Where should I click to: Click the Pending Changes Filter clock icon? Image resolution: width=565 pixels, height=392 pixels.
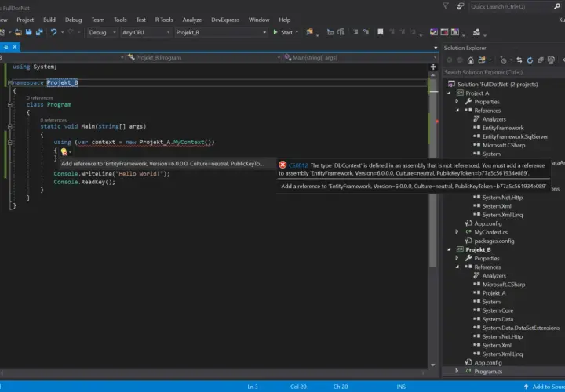(503, 60)
